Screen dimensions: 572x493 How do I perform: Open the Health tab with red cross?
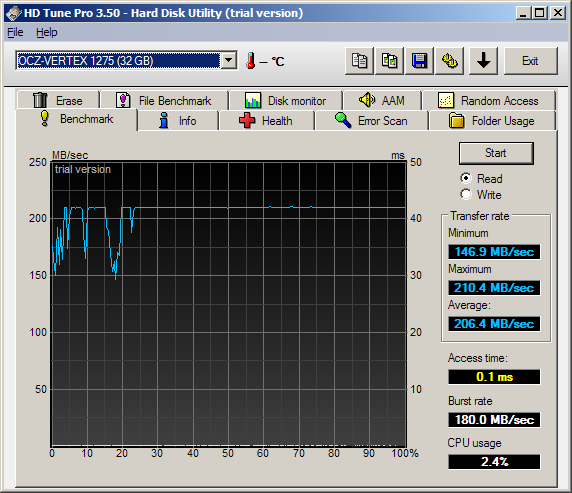[x=266, y=120]
